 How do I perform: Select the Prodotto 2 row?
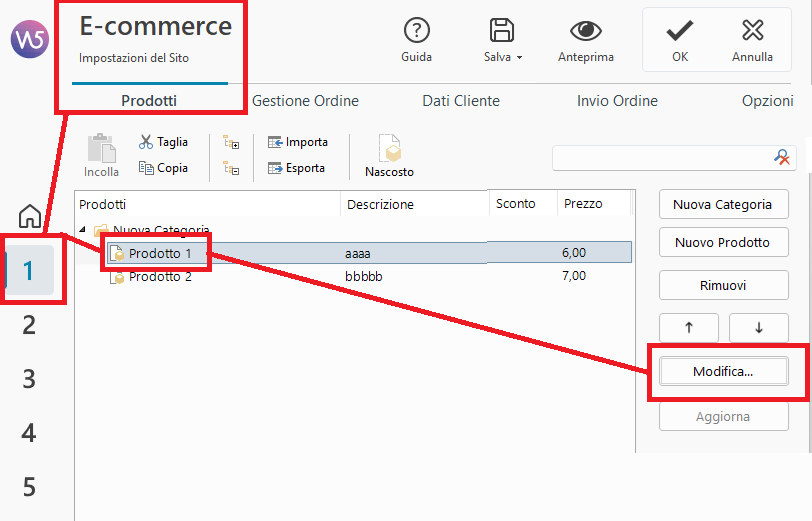[x=369, y=277]
